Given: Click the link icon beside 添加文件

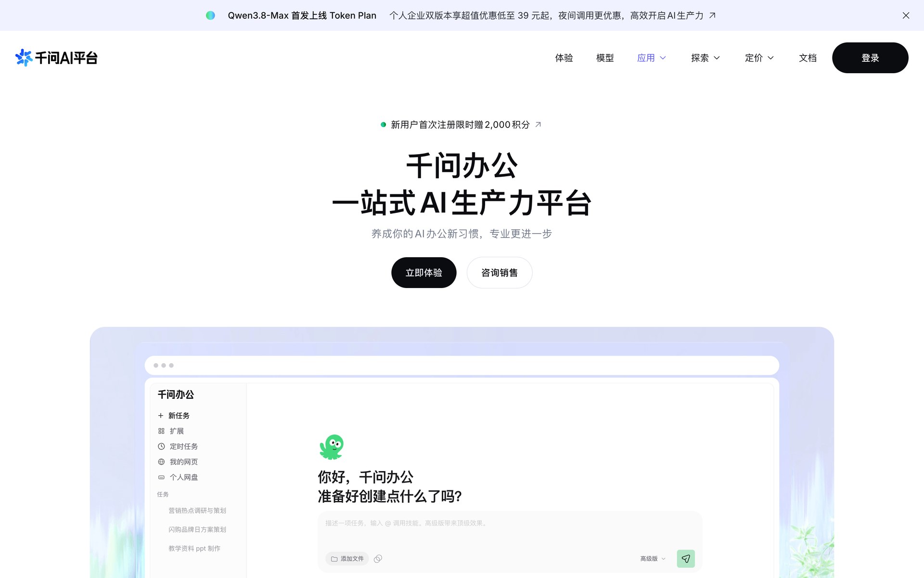Looking at the screenshot, I should tap(378, 559).
